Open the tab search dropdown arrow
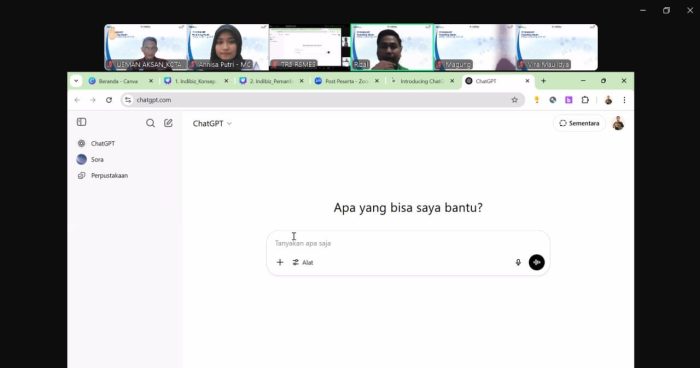 click(x=76, y=81)
